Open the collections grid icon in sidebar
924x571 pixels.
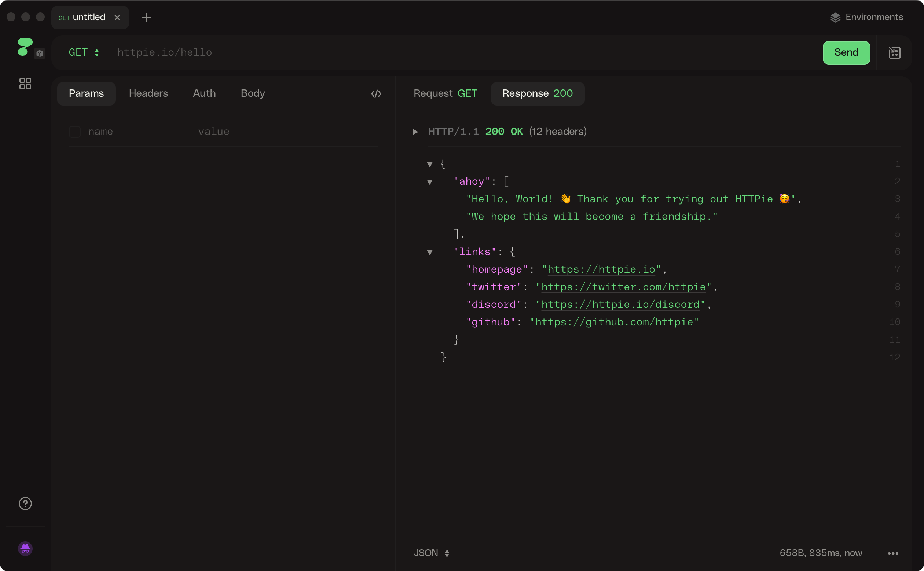[x=25, y=84]
